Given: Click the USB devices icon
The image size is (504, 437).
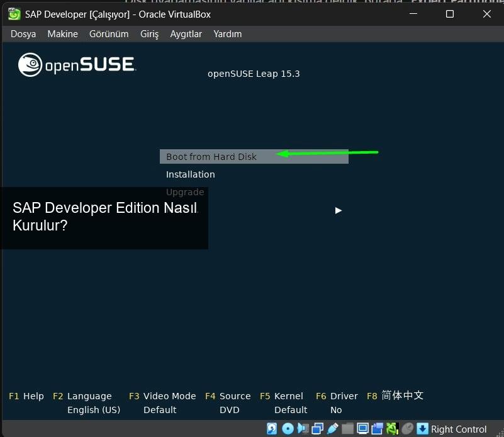Looking at the screenshot, I should click(x=332, y=429).
